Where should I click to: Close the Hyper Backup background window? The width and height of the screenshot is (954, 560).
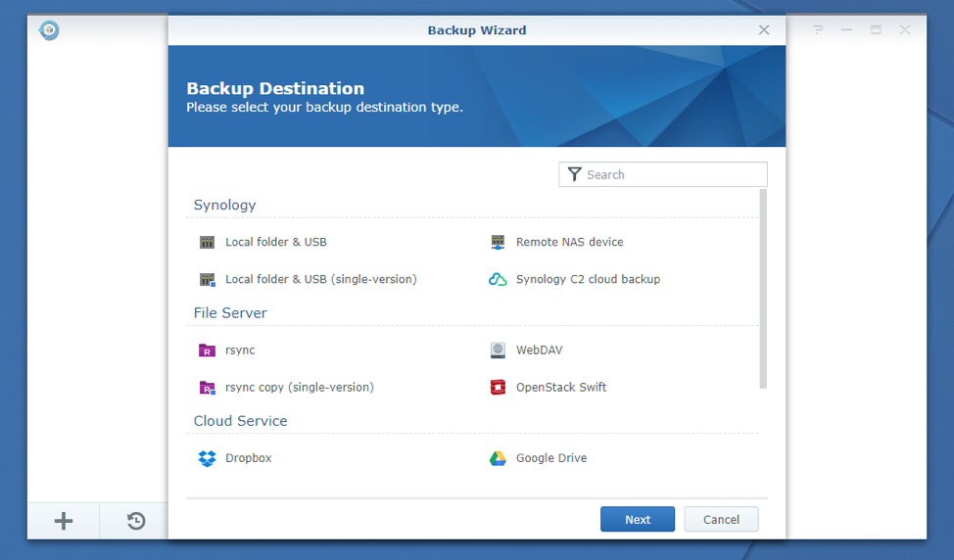(905, 29)
